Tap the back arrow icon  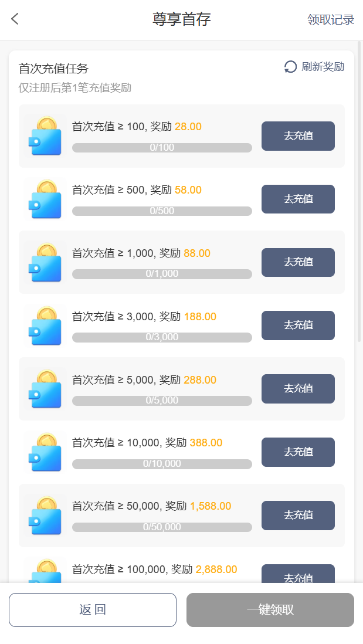click(15, 19)
